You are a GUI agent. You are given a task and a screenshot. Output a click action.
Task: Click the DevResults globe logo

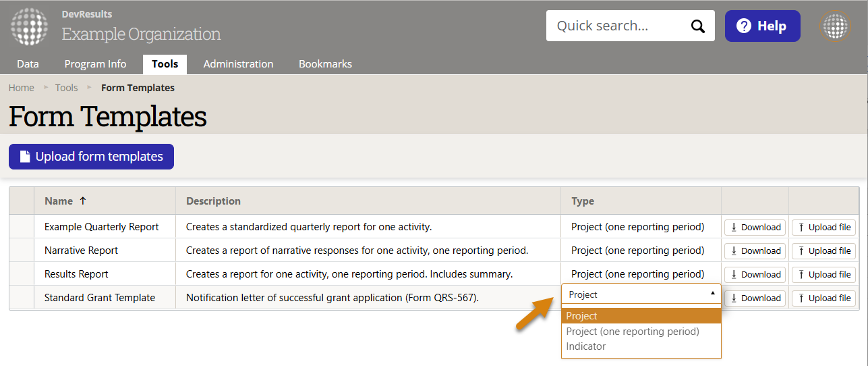(x=29, y=26)
